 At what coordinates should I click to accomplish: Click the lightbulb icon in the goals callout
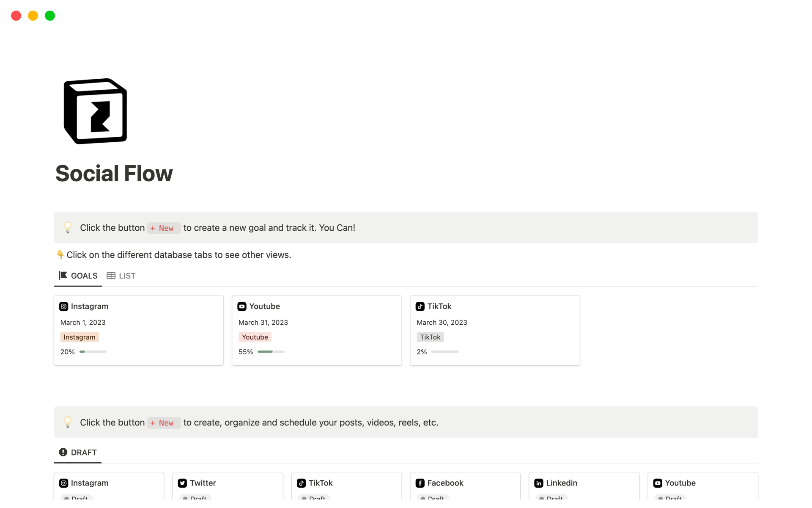click(x=68, y=228)
